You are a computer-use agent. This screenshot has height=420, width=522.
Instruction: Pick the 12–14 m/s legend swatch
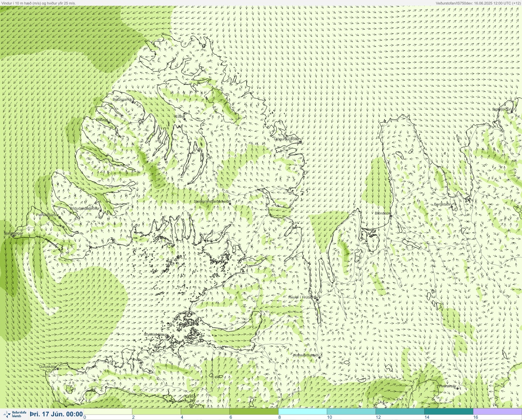400,411
